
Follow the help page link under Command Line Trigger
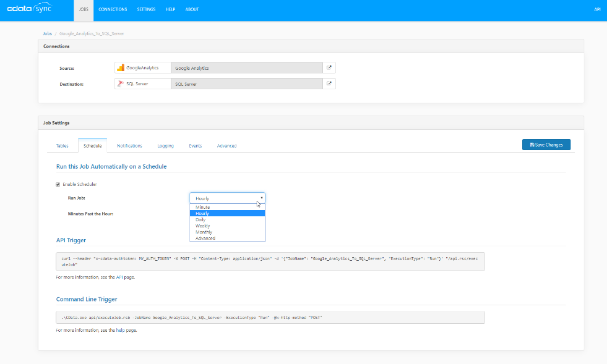121,330
